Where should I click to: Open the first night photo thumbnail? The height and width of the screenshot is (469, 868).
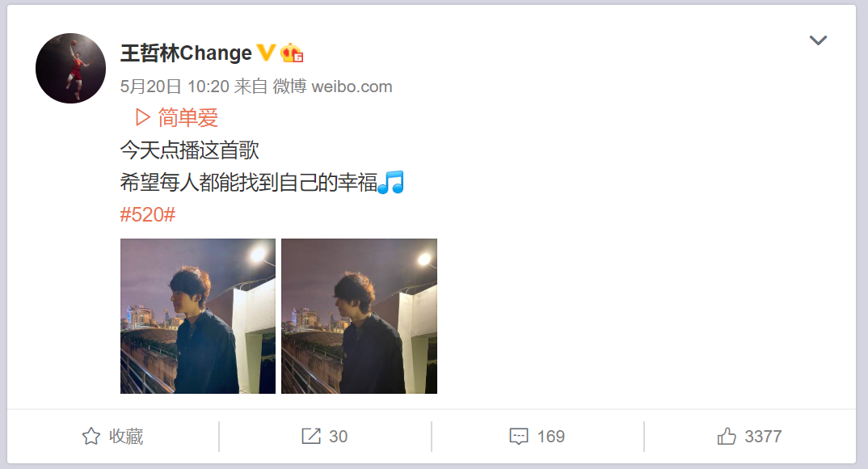point(198,316)
